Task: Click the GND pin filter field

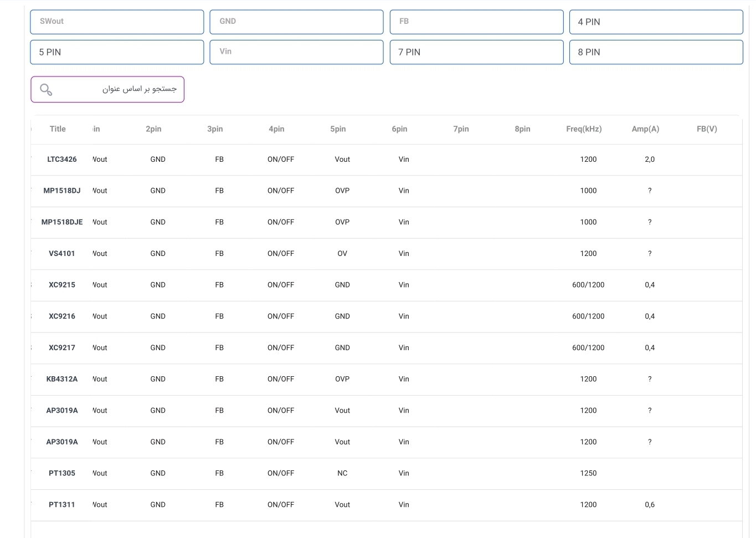Action: point(296,22)
